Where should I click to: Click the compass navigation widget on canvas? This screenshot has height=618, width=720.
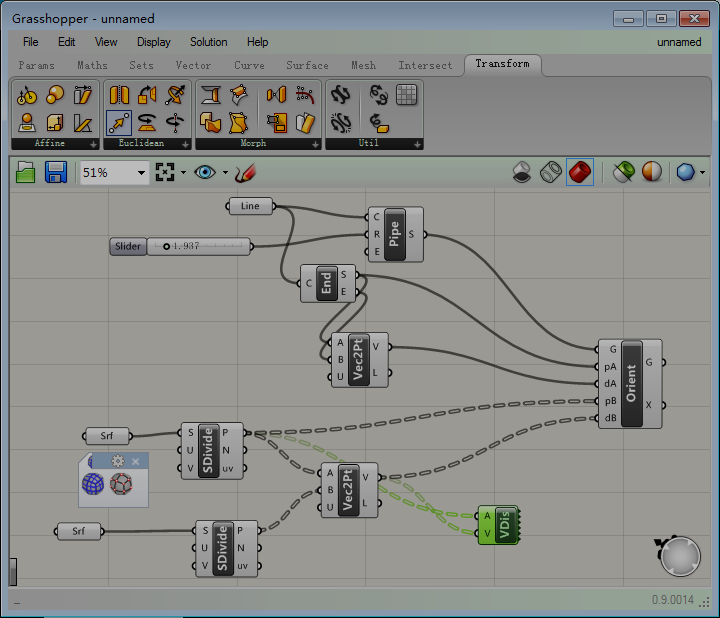pyautogui.click(x=680, y=556)
